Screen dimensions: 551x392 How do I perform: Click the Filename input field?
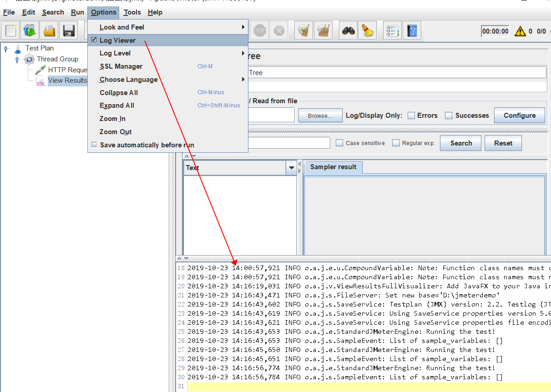tap(271, 115)
